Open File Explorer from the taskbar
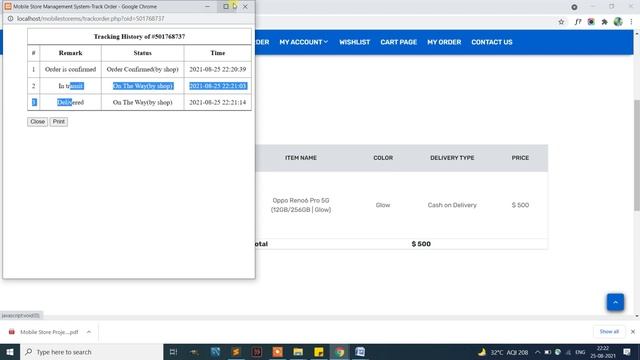The height and width of the screenshot is (360, 640). point(298,352)
